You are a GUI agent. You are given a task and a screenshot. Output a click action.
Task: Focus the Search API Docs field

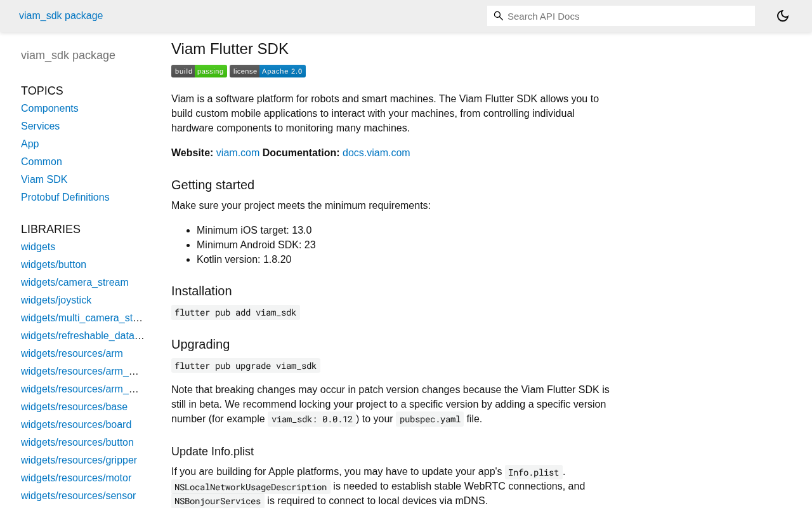[628, 16]
